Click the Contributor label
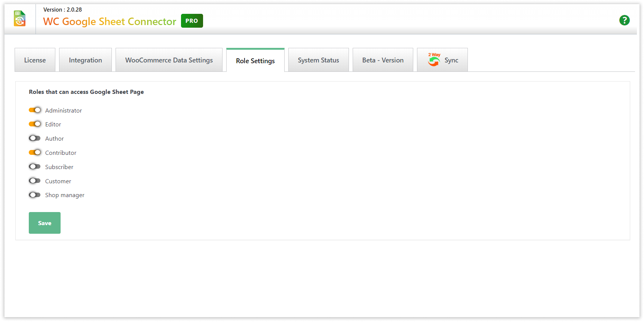 pos(61,153)
